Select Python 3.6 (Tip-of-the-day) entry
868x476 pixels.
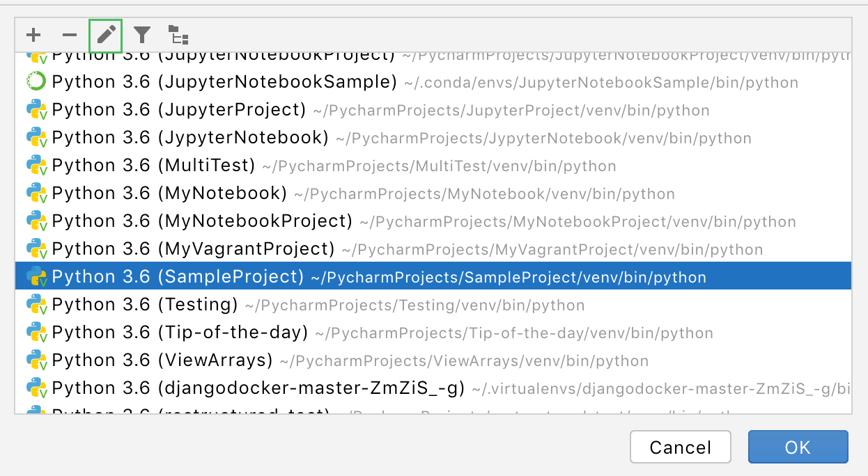click(180, 333)
